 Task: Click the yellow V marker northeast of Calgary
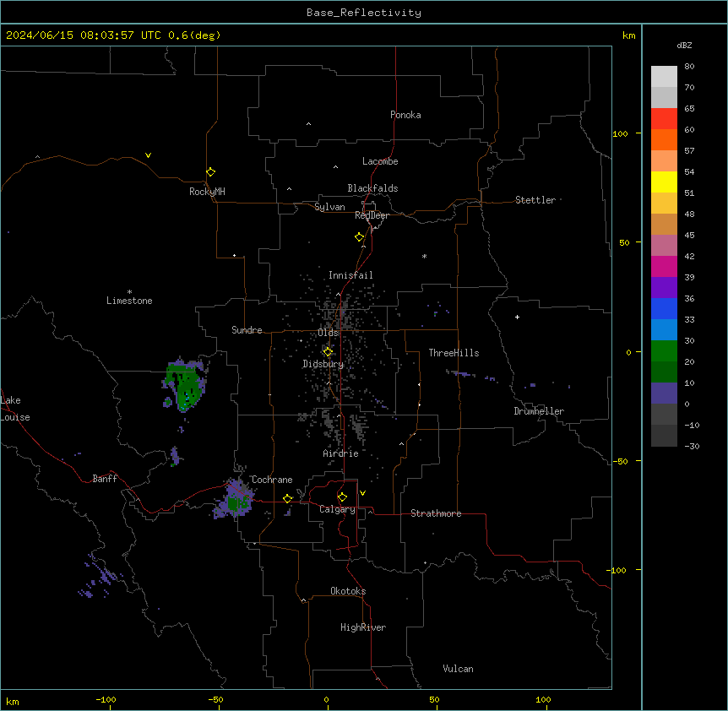pos(362,493)
